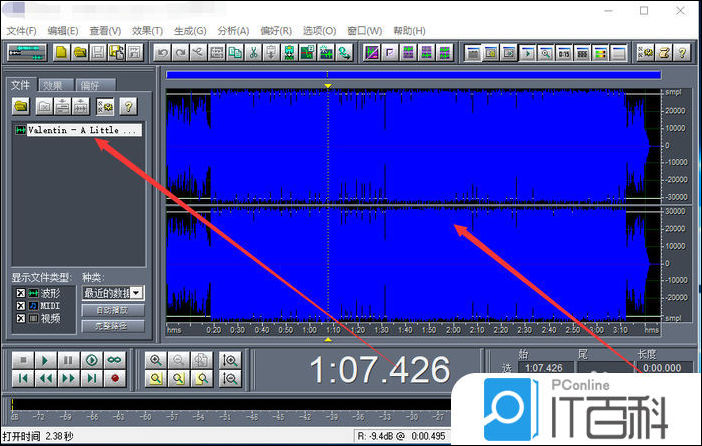This screenshot has height=446, width=702.
Task: Click the 0:15 time display toolbar icon
Action: (564, 53)
